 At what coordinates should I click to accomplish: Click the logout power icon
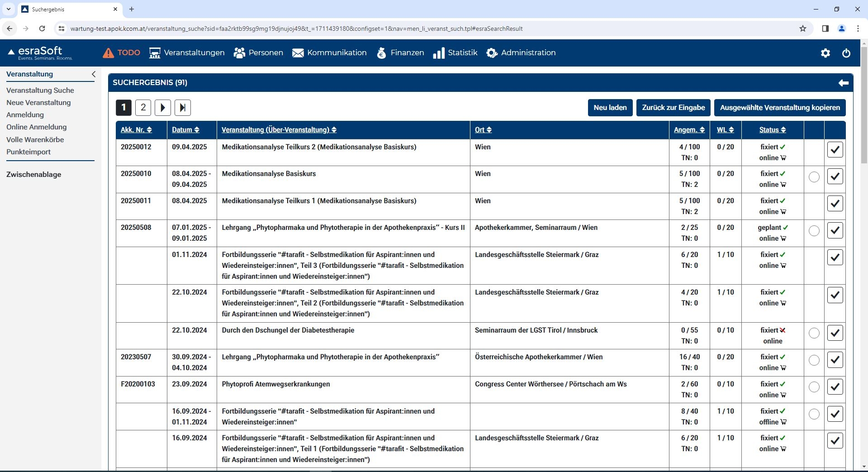point(846,53)
